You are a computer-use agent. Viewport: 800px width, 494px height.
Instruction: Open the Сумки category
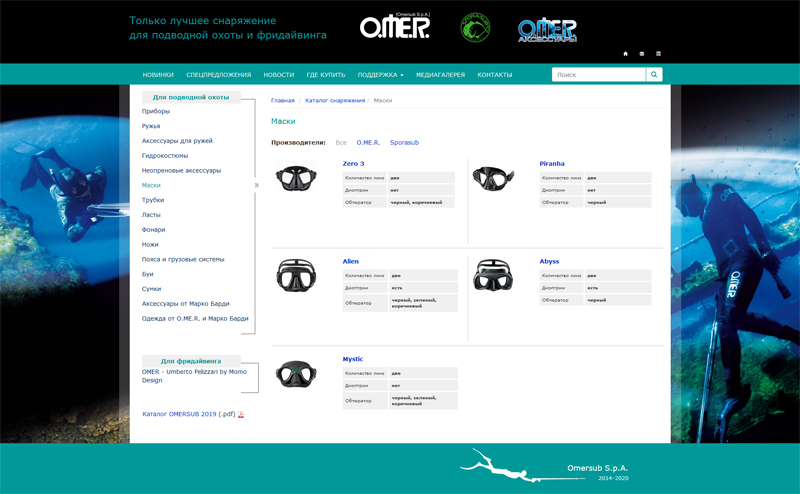(151, 289)
